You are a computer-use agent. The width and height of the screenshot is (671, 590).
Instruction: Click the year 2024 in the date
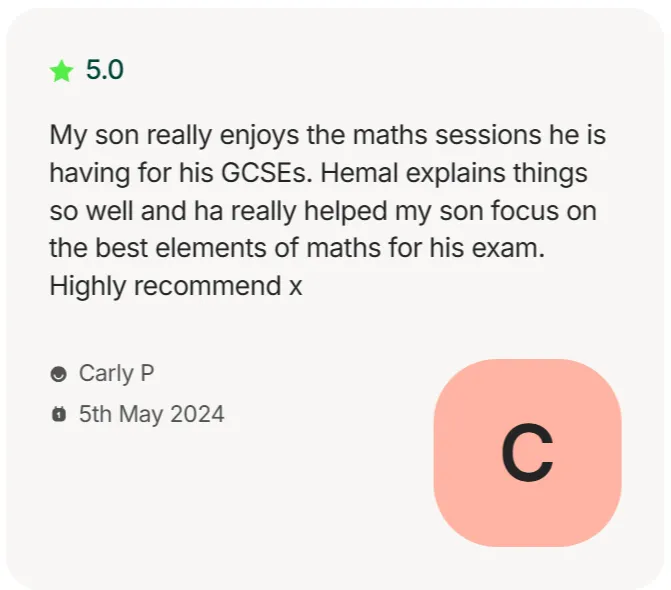tap(197, 414)
